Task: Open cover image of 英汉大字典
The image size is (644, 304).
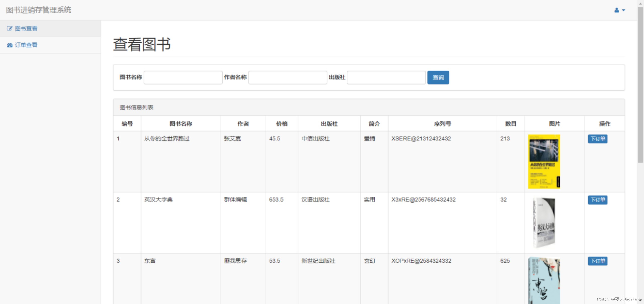Action: click(x=544, y=223)
